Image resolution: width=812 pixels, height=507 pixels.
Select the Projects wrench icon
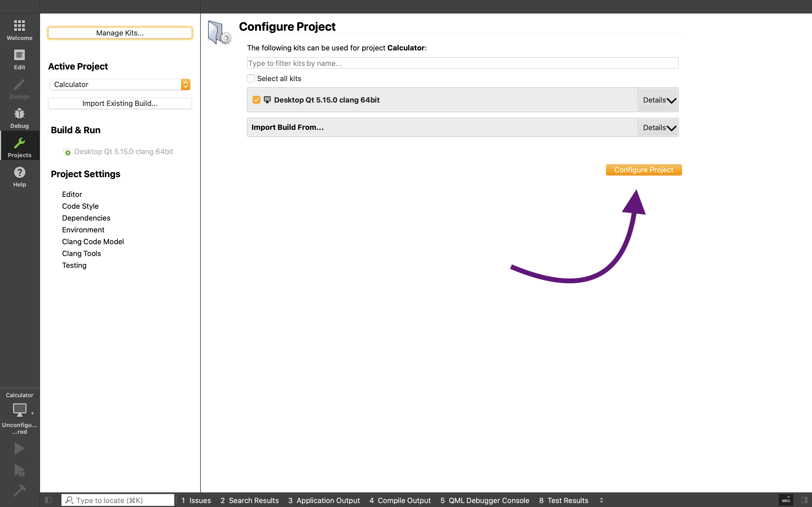coord(19,144)
